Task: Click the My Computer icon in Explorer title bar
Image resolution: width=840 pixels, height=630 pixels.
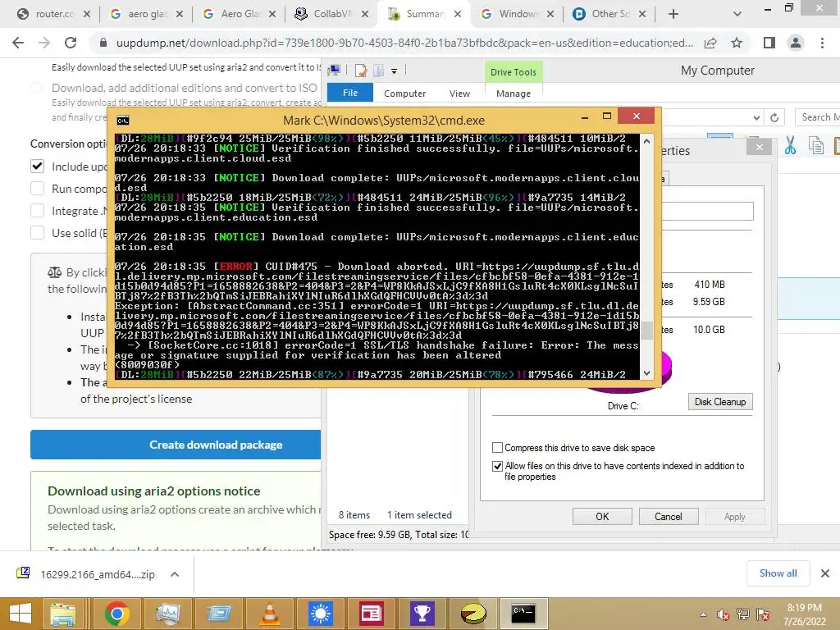Action: (x=335, y=71)
